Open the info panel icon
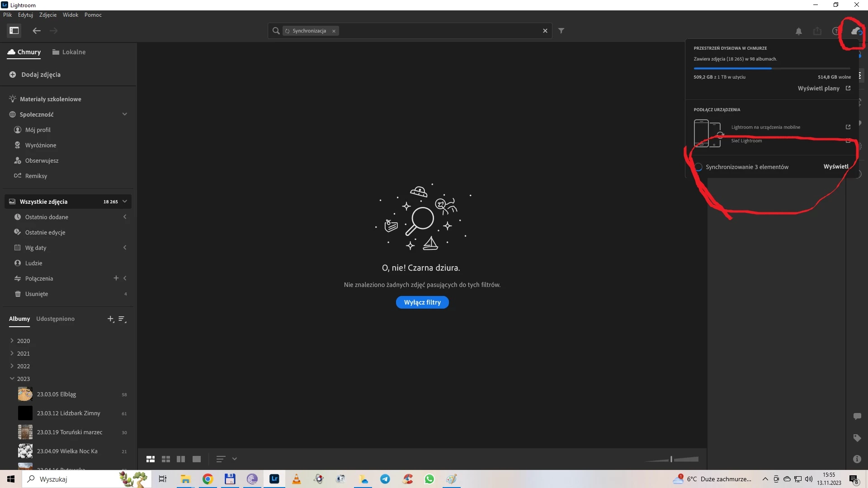The height and width of the screenshot is (488, 868). tap(857, 459)
